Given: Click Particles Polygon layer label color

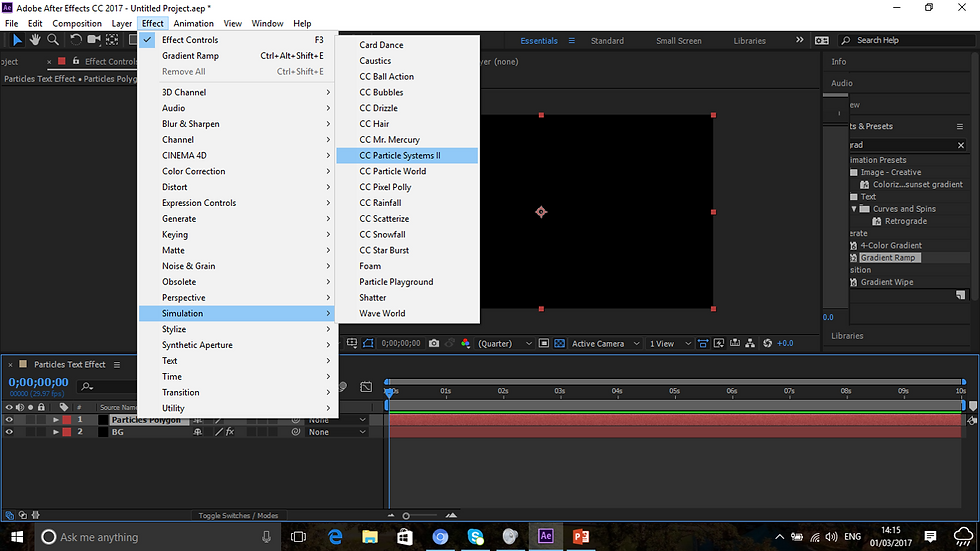Looking at the screenshot, I should click(67, 420).
